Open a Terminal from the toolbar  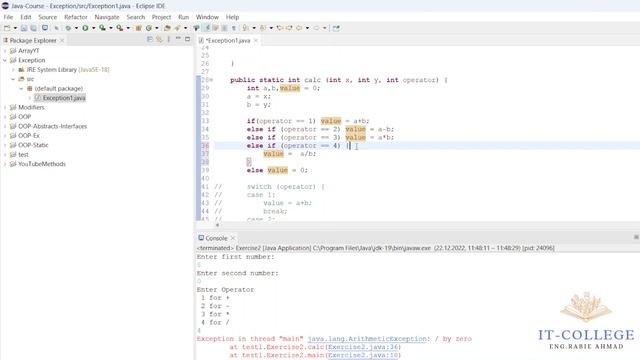coord(44,28)
